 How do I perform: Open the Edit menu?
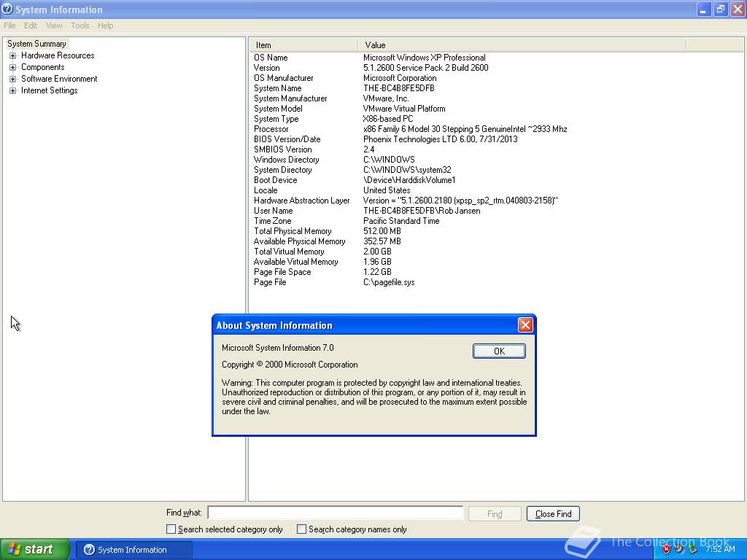coord(31,26)
